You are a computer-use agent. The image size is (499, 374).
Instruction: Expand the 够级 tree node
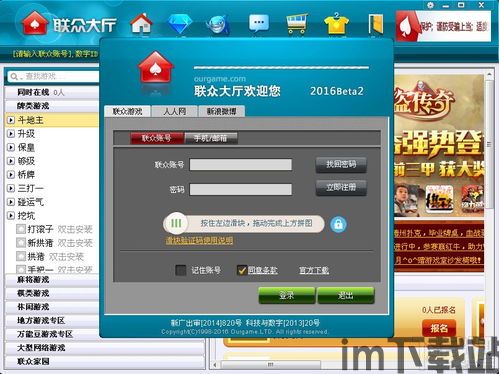tap(11, 161)
